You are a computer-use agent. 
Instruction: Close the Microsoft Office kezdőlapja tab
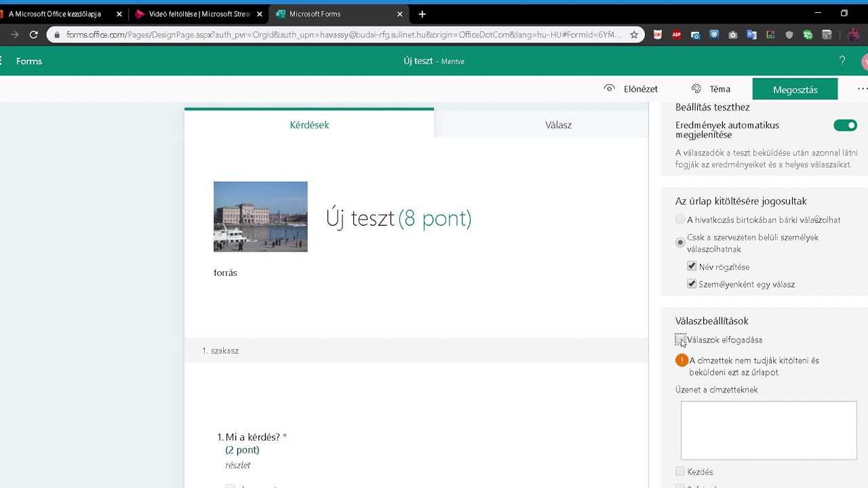(x=119, y=14)
